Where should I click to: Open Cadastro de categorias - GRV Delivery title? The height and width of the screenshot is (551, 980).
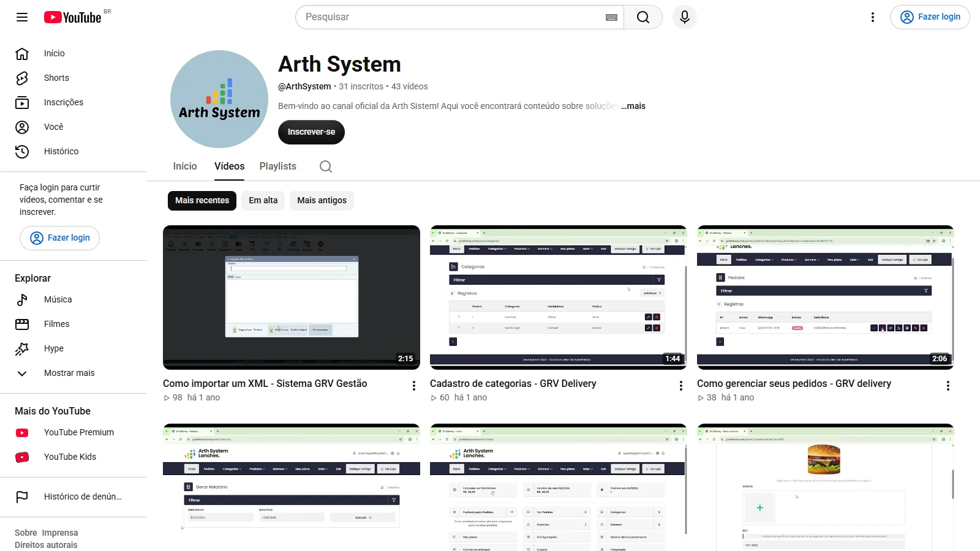click(x=513, y=383)
